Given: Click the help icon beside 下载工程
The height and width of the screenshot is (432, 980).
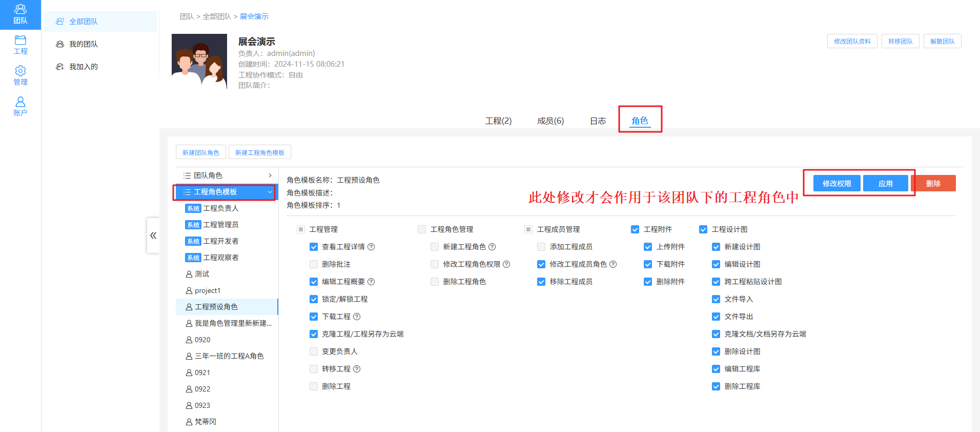Looking at the screenshot, I should coord(357,317).
